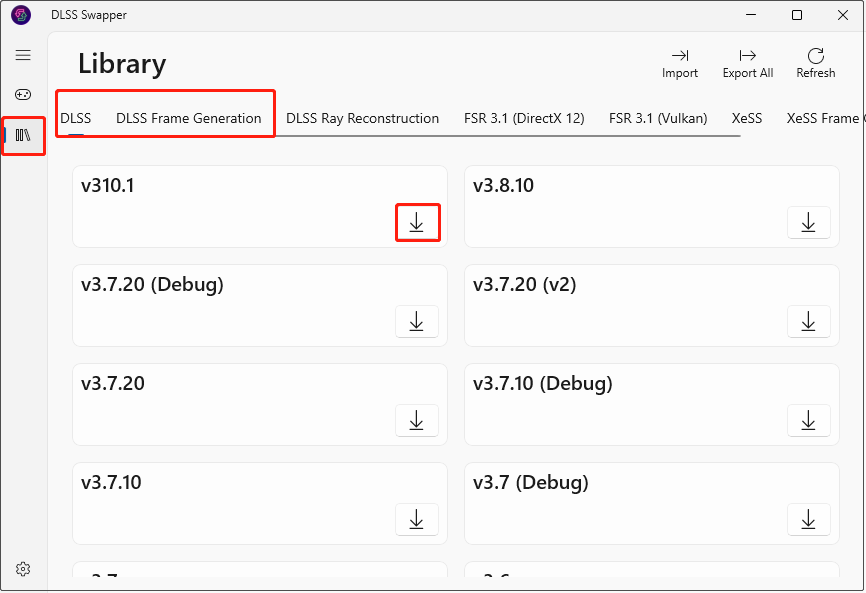866x593 pixels.
Task: Click the v310.1 version label
Action: click(108, 186)
